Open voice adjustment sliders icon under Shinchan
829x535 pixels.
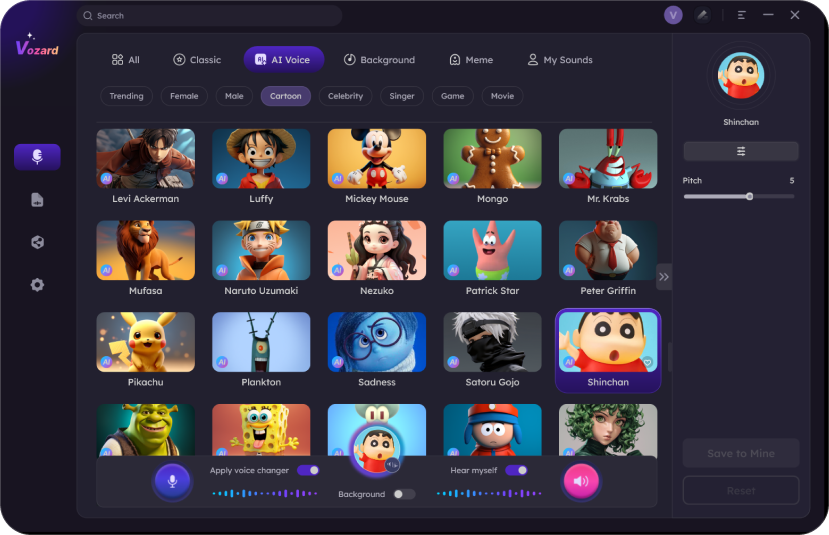pos(740,151)
